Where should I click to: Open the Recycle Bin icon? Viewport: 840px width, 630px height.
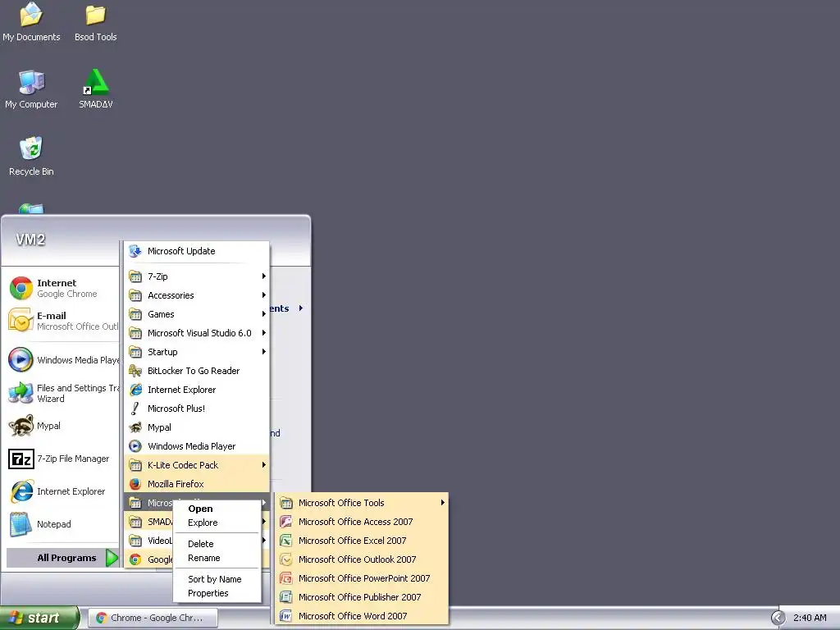(x=31, y=157)
